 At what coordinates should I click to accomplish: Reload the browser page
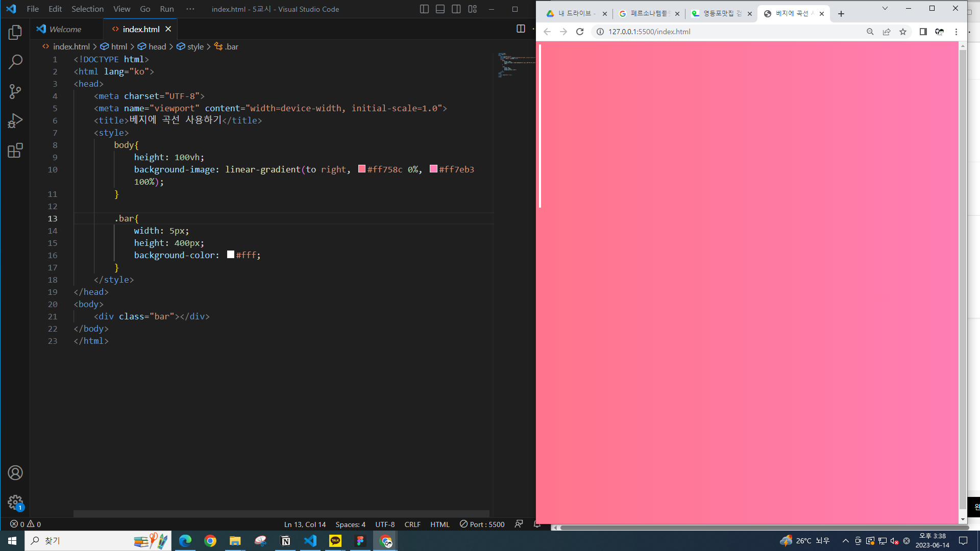click(580, 32)
